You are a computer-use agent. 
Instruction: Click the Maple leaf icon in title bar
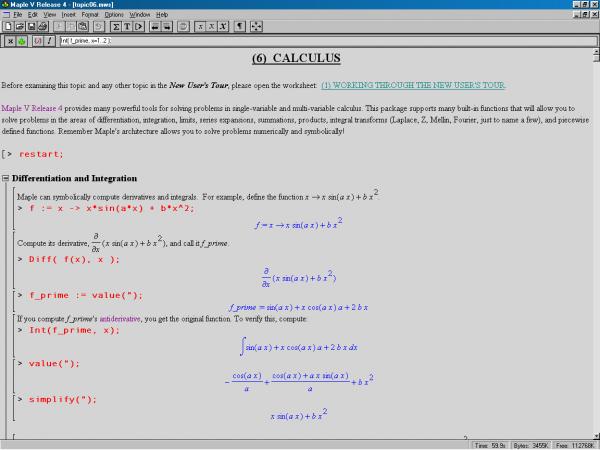[5, 5]
